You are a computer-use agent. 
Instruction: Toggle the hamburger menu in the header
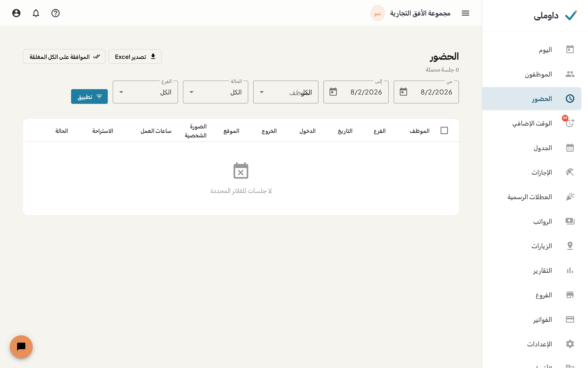tap(465, 13)
